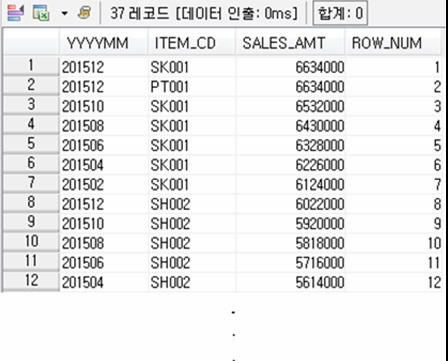The width and height of the screenshot is (448, 361).
Task: Click the PT001 item code cell
Action: coord(192,87)
